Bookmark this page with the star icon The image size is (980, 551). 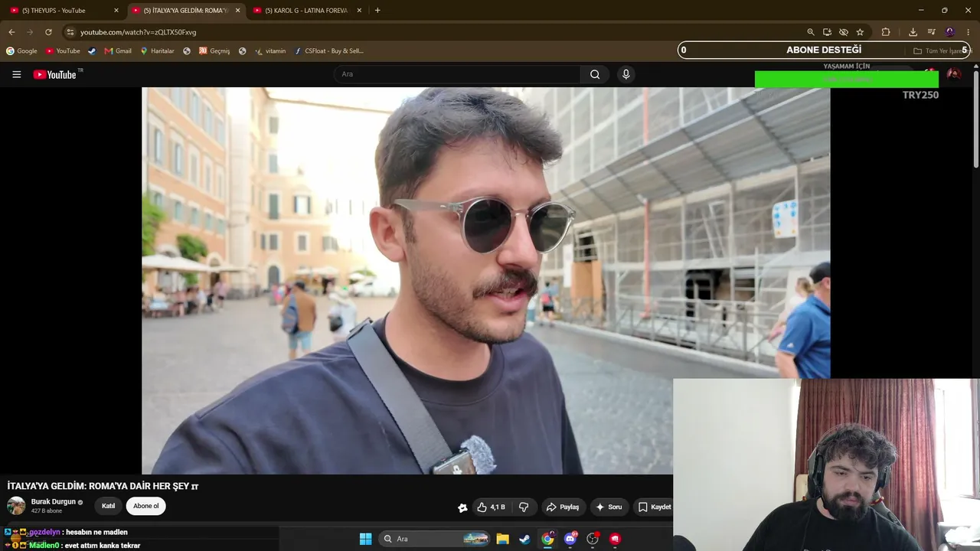click(x=860, y=32)
